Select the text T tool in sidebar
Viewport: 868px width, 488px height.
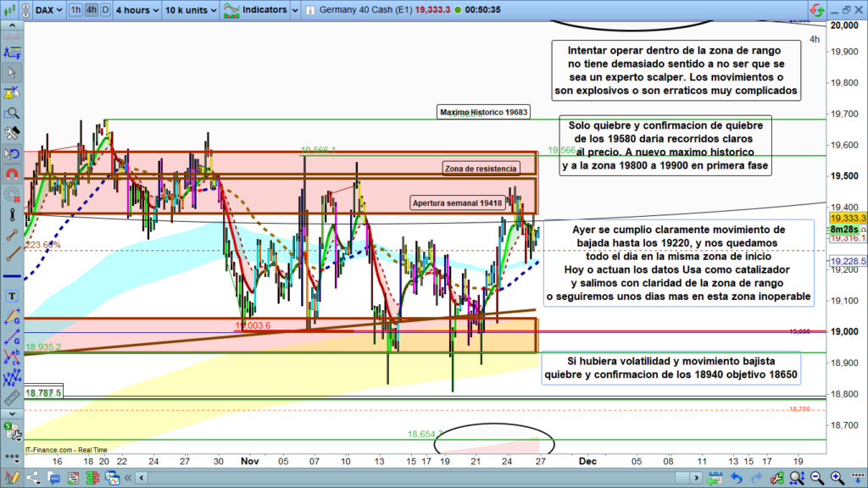point(13,297)
